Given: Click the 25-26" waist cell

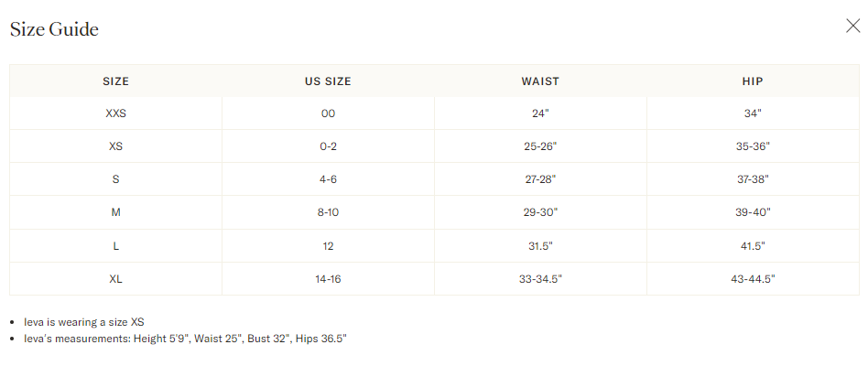Looking at the screenshot, I should (x=540, y=146).
